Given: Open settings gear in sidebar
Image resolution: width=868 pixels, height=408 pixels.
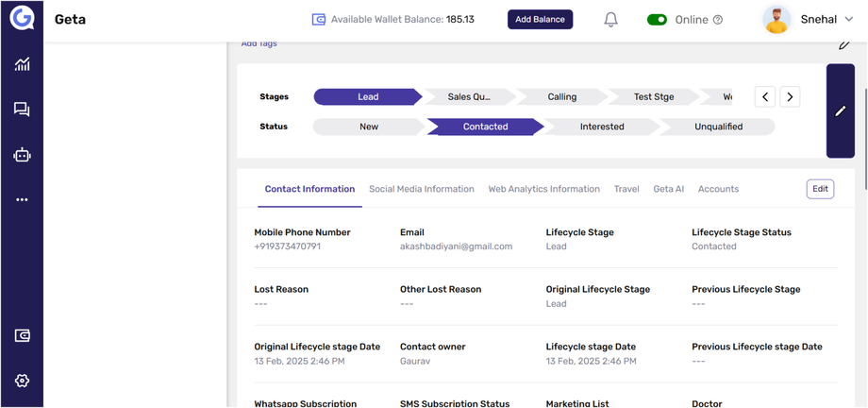Looking at the screenshot, I should (x=22, y=381).
